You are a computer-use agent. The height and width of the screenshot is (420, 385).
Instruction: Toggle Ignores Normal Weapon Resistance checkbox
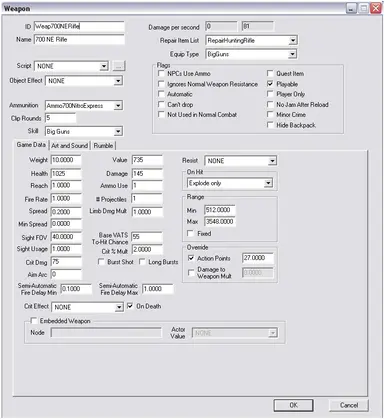point(161,84)
